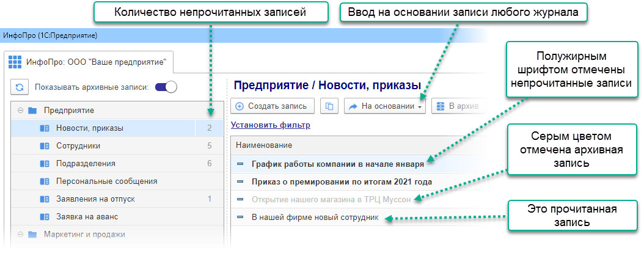Screen dimensions: 644x256
Task: Select the Сотрудники journal
Action: point(117,146)
